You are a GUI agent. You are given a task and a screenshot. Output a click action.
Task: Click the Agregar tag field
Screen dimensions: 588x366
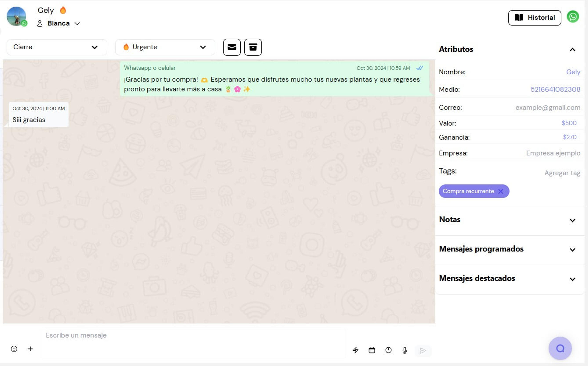562,173
